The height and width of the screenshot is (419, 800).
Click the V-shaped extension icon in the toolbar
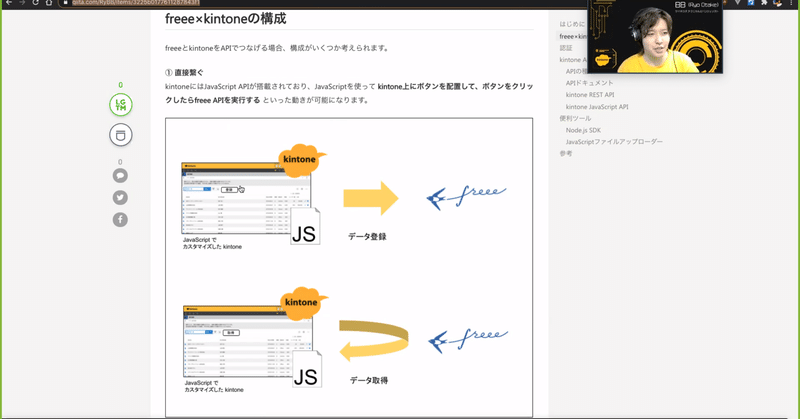(737, 3)
